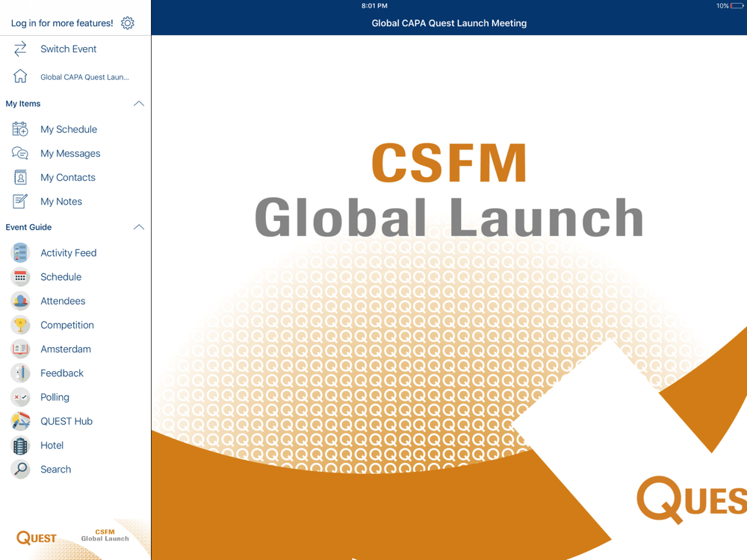Open the Search label
Screen dimensions: 747x560
[x=55, y=469]
